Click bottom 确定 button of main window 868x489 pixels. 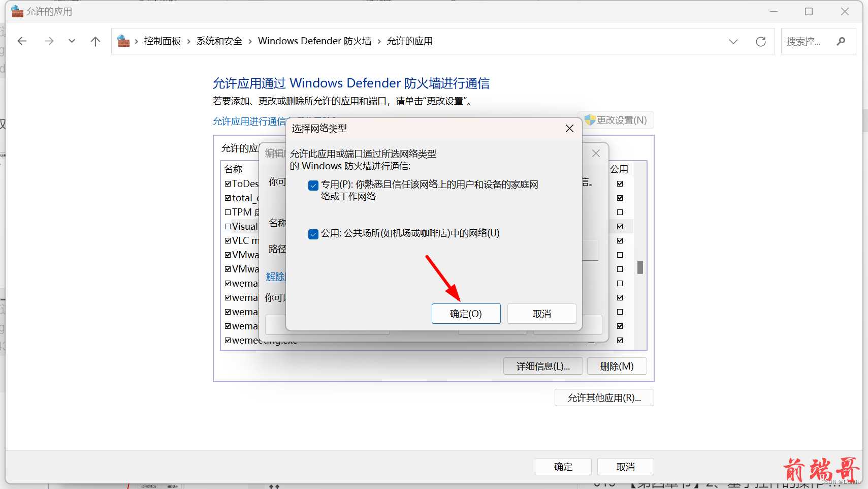563,467
